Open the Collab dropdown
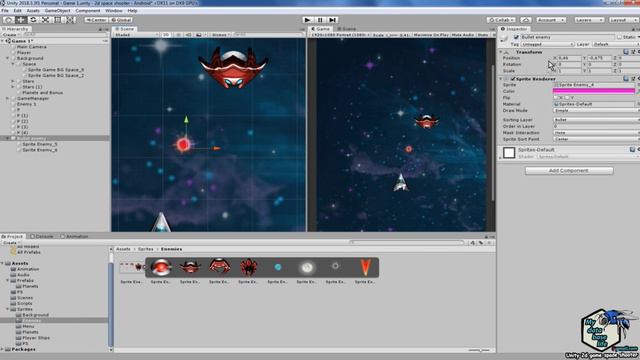 coord(501,20)
